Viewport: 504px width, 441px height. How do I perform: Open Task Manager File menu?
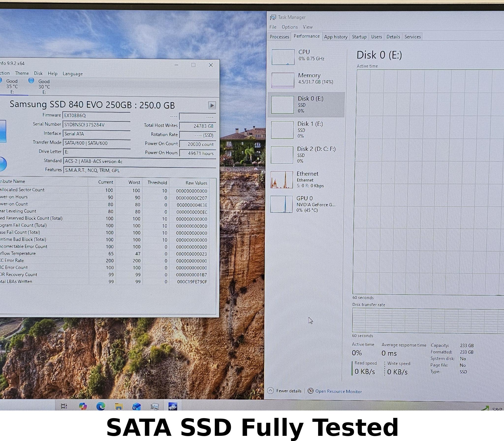tap(273, 27)
